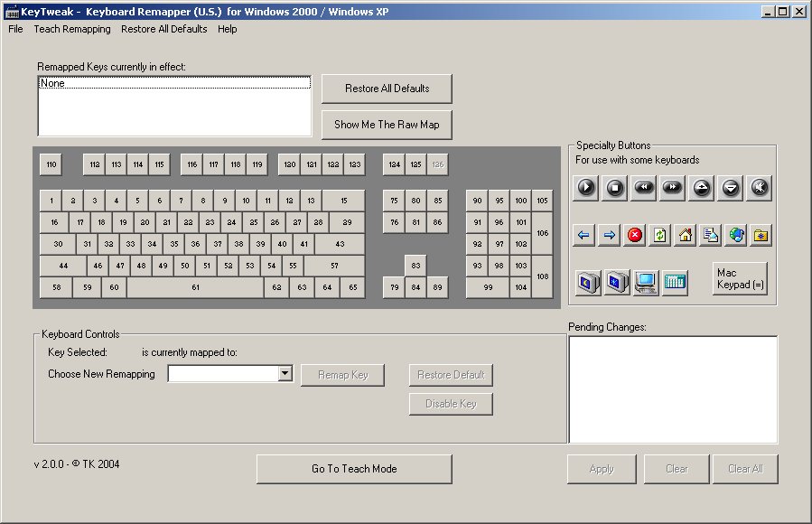Viewport: 812px width, 524px height.
Task: Select numpad key 99
Action: (x=488, y=287)
